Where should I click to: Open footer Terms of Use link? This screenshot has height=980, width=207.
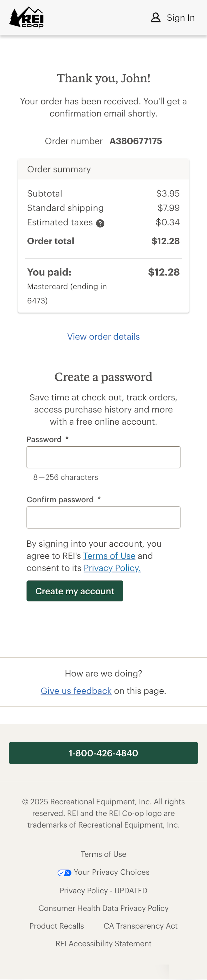(103, 854)
